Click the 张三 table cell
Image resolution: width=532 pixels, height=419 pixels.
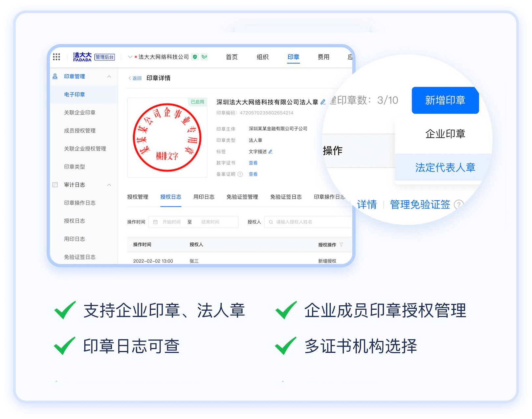(194, 261)
